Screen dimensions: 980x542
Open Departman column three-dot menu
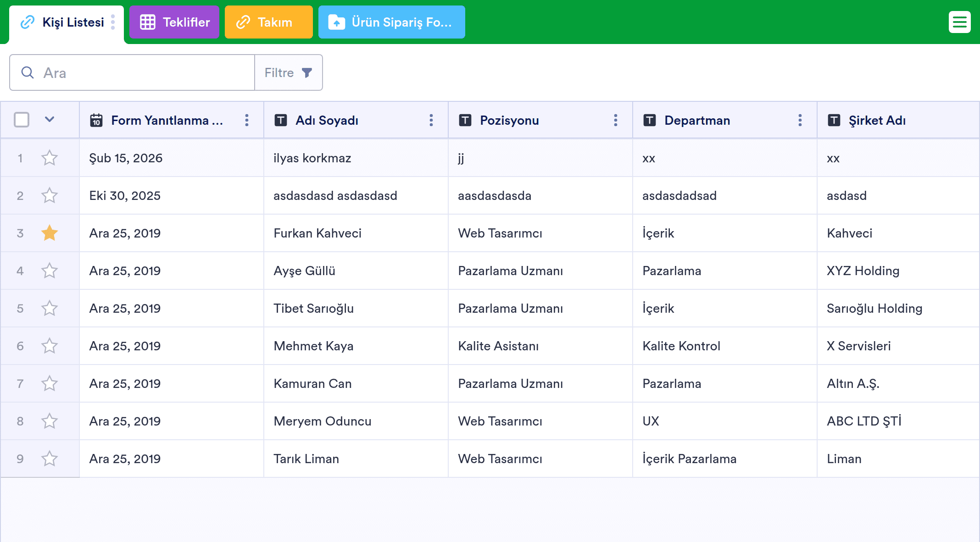coord(800,120)
